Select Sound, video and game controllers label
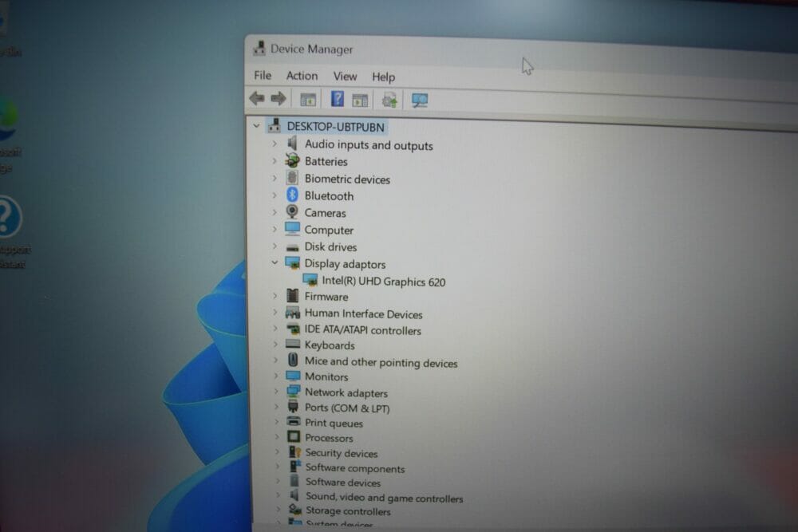The height and width of the screenshot is (532, 798). (385, 498)
